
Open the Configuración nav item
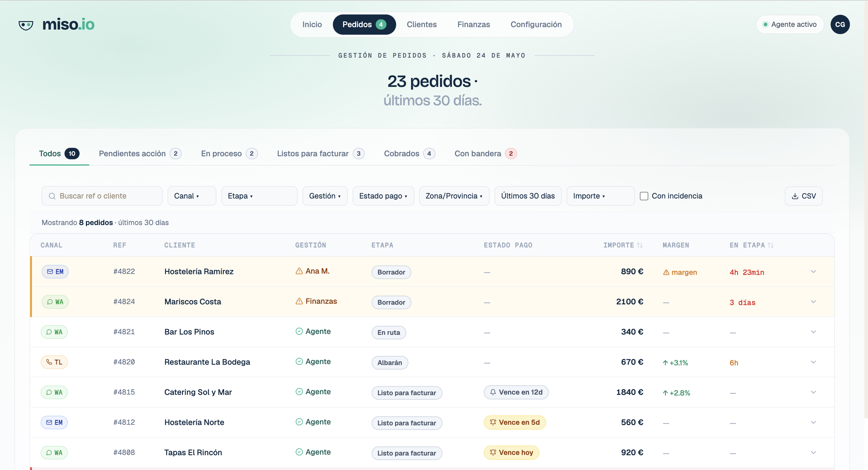536,24
